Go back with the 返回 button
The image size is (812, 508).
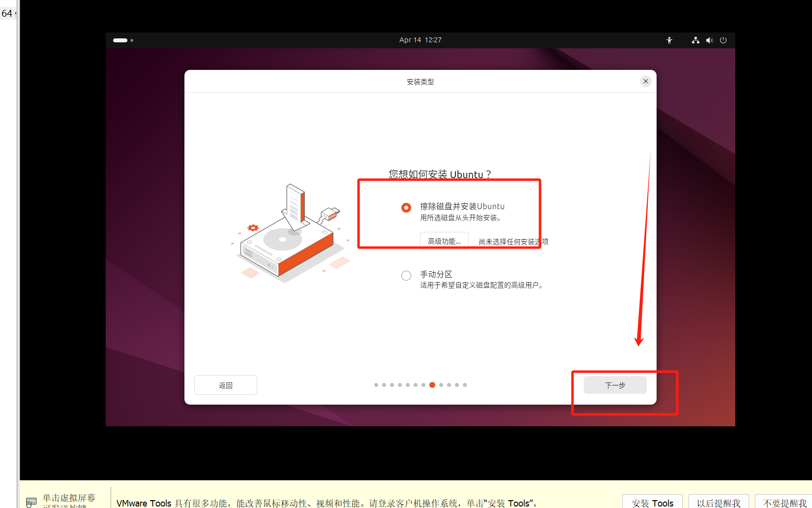click(x=226, y=385)
